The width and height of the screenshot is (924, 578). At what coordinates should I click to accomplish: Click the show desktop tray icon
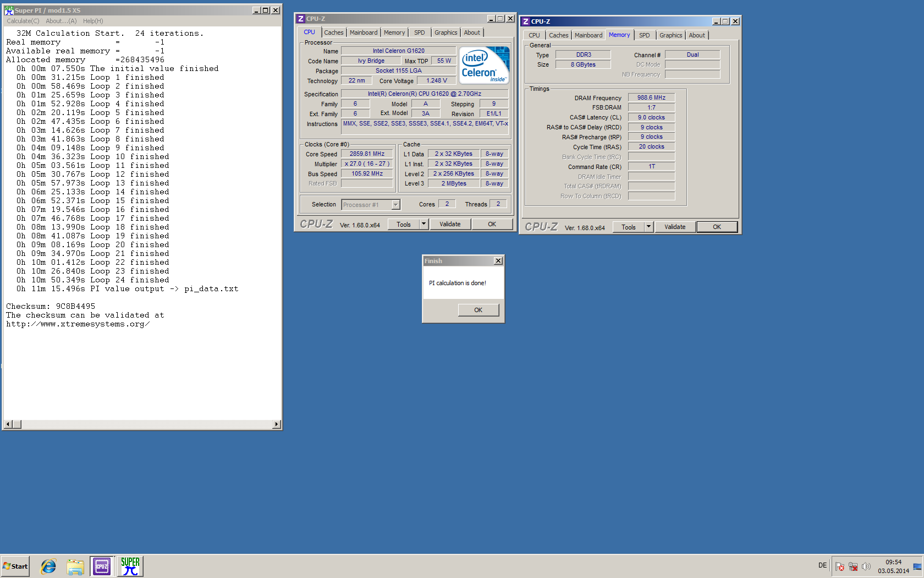(x=917, y=566)
